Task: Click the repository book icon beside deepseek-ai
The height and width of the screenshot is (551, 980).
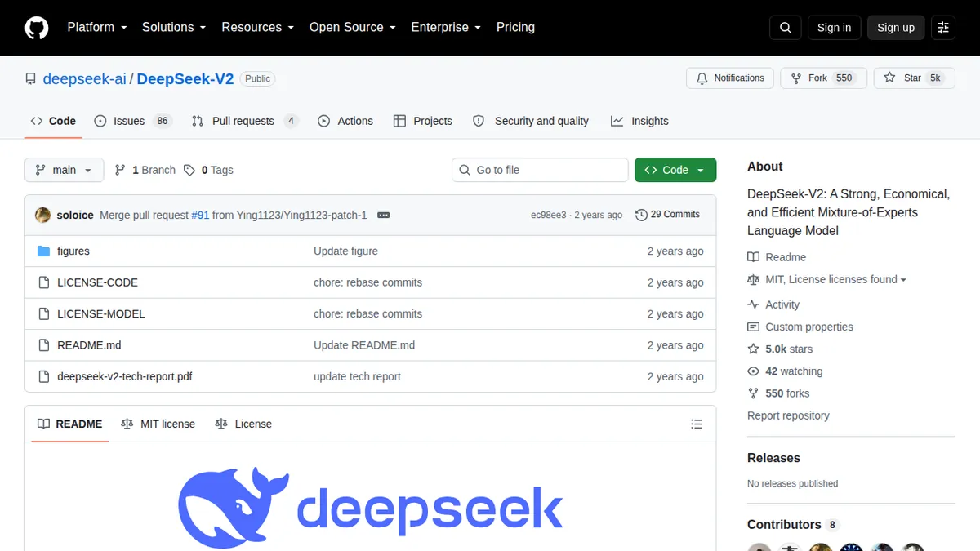Action: click(x=31, y=79)
